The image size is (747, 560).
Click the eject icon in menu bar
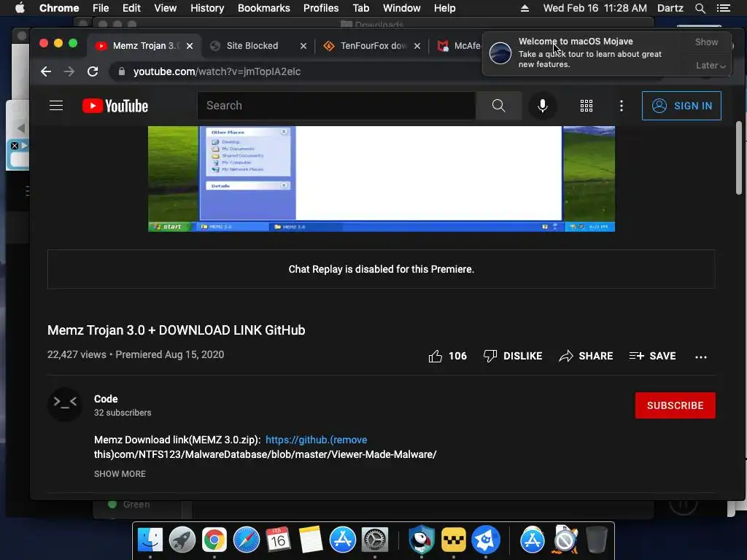coord(525,8)
